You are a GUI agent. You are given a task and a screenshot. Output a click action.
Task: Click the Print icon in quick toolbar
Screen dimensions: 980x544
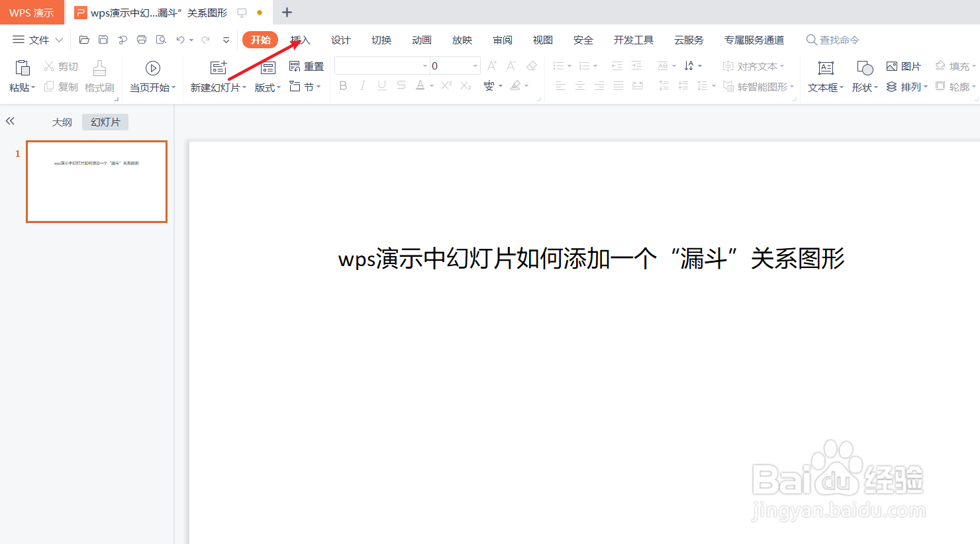pos(142,40)
